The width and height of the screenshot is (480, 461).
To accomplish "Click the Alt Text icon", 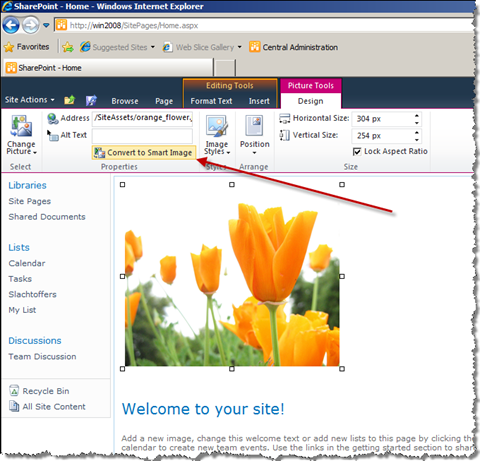I will click(53, 135).
